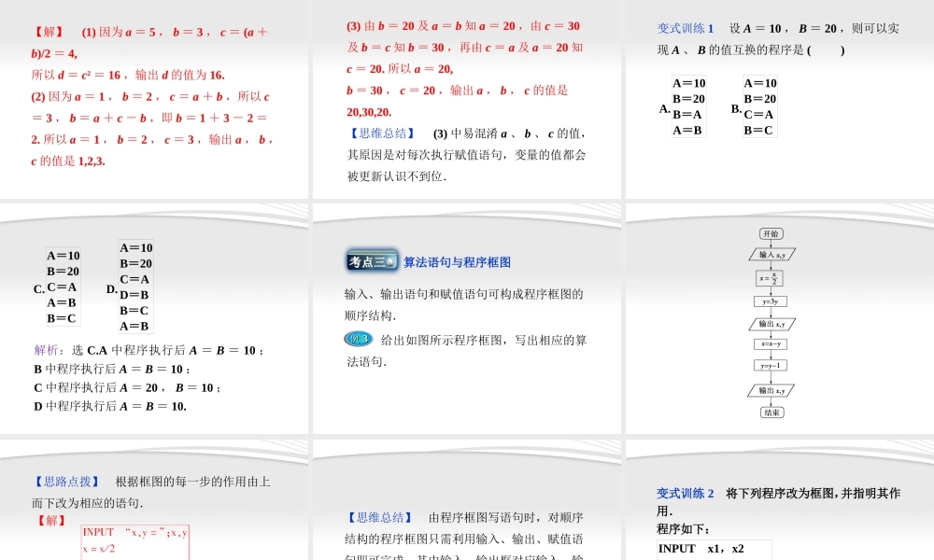
Task: Click the line 结构的程序框图只需利用输入、输出、赋值语
Action: point(463,539)
